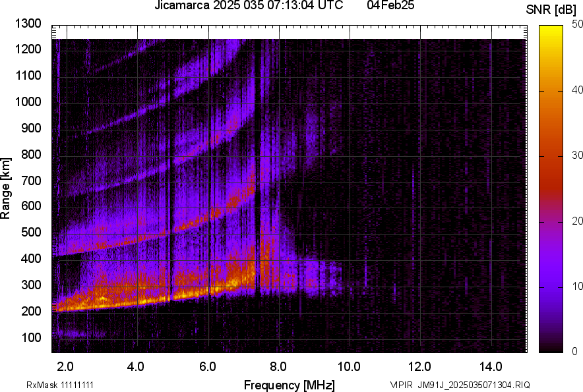Click the frequency axis value '12.0'

420,367
